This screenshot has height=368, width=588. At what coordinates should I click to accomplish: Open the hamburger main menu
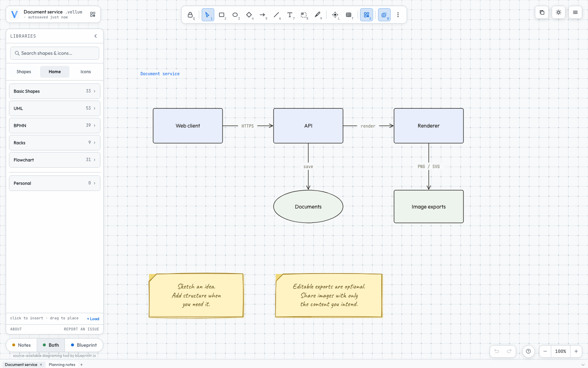[575, 12]
